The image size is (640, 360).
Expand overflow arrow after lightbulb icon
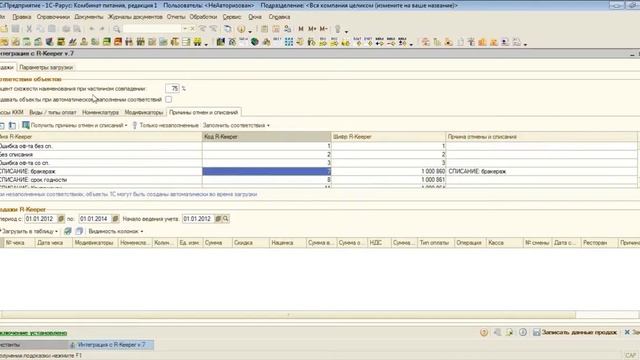(x=347, y=31)
